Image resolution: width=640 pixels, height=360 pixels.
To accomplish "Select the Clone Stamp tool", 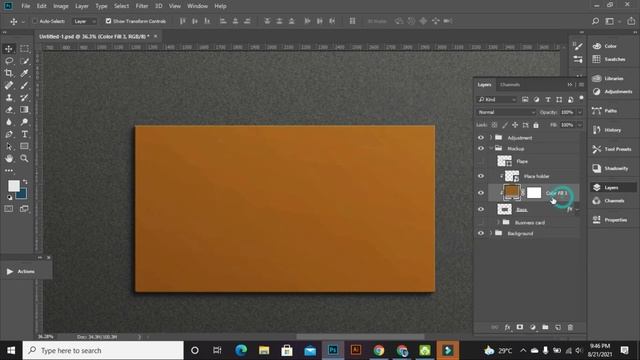I will coord(9,98).
